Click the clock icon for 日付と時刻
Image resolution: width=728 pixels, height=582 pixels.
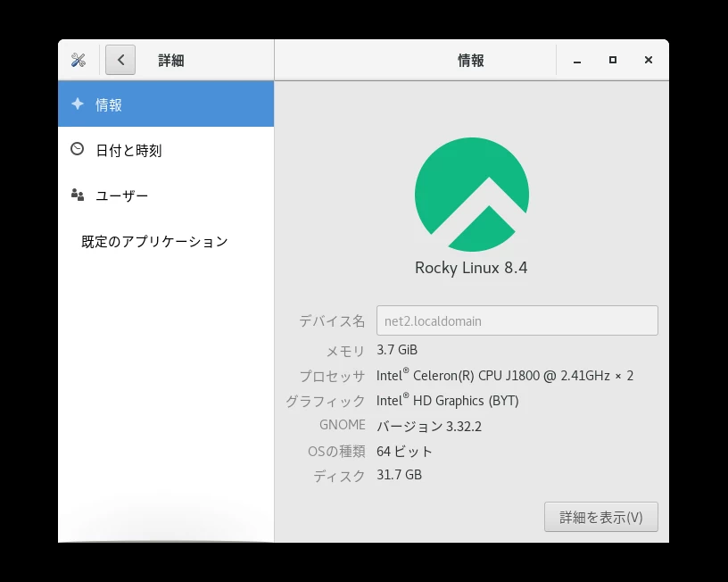pyautogui.click(x=77, y=149)
